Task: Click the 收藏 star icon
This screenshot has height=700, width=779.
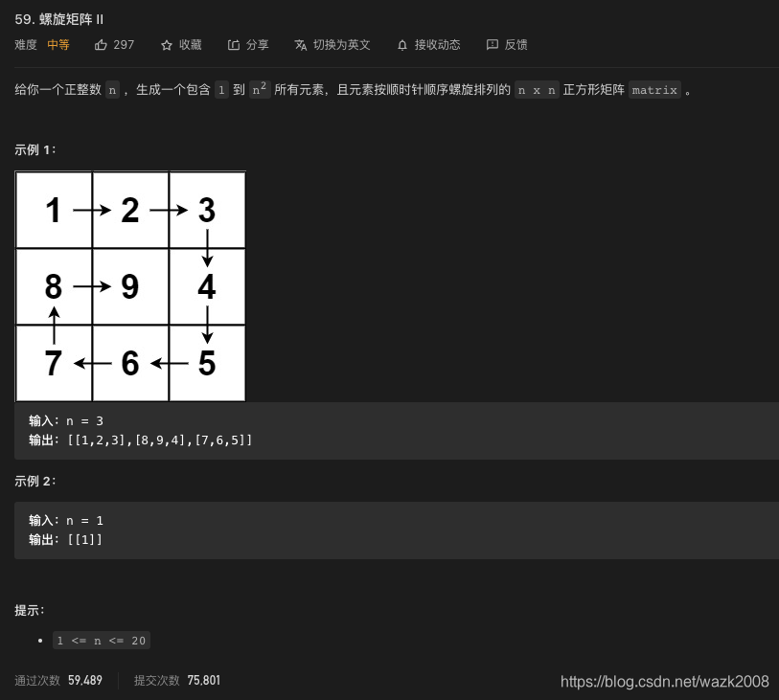Action: 168,44
